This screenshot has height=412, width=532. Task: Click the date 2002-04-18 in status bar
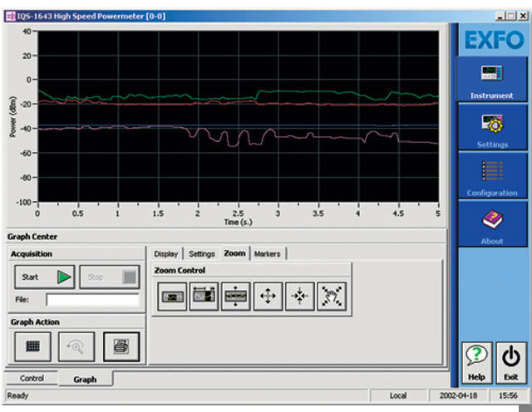click(x=458, y=395)
